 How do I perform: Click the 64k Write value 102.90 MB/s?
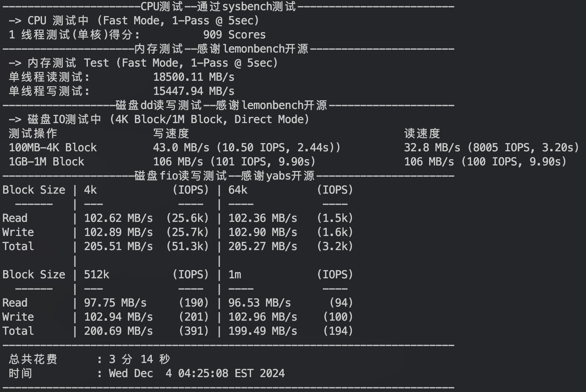[262, 232]
